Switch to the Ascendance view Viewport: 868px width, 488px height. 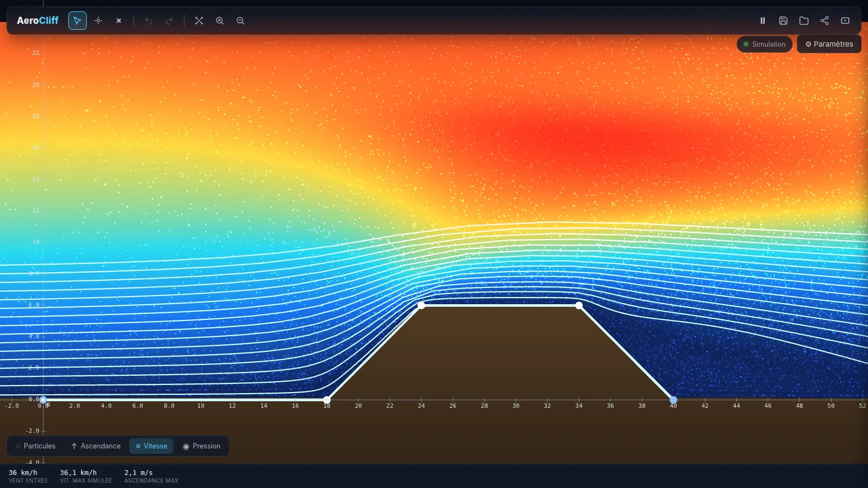coord(95,446)
